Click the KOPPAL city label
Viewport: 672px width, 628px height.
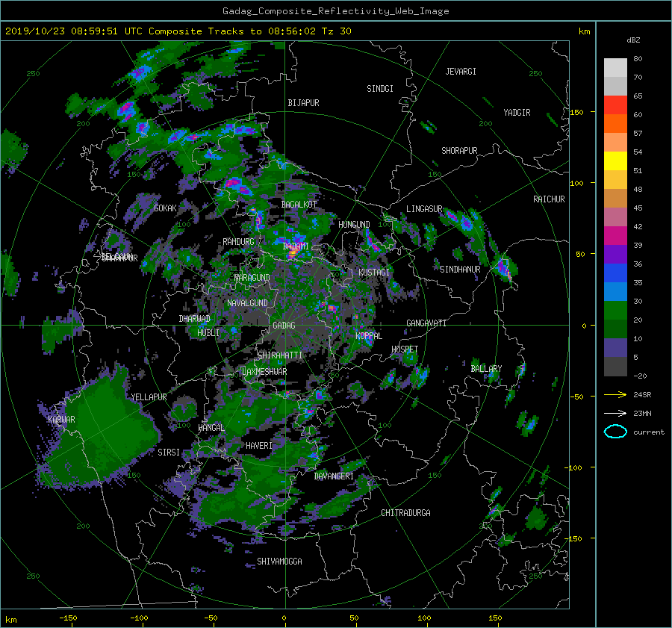coord(369,336)
